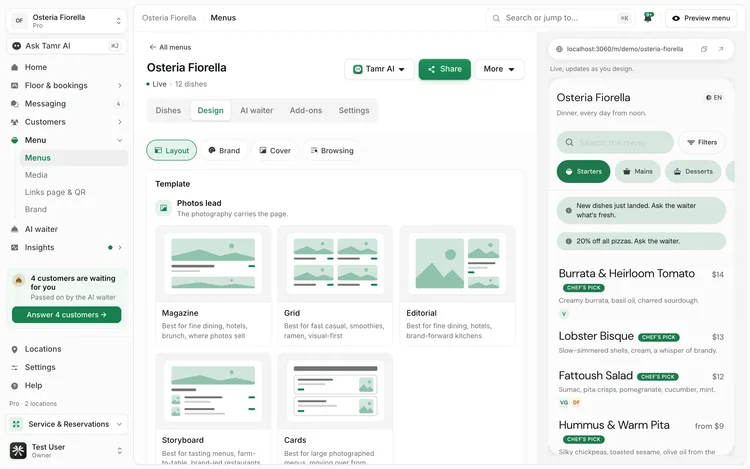Click the notification icon in top bar
750x469 pixels.
pyautogui.click(x=648, y=18)
